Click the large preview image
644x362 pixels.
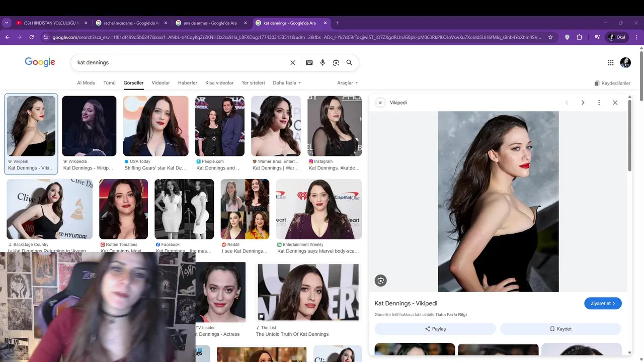498,202
